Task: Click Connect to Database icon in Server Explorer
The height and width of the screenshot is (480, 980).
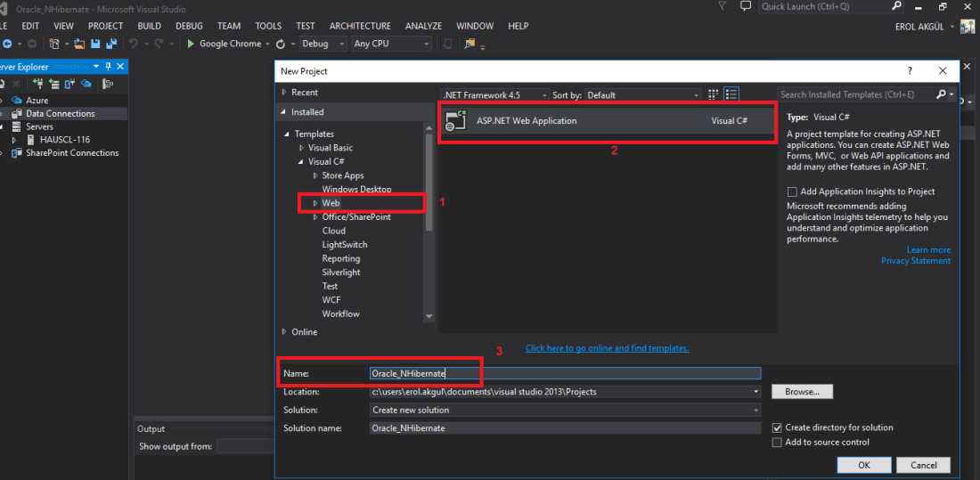Action: click(37, 83)
